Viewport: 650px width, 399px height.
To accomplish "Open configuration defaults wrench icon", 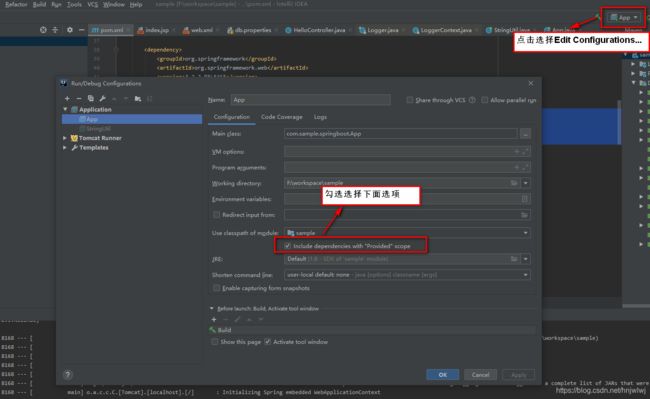I will [x=102, y=99].
